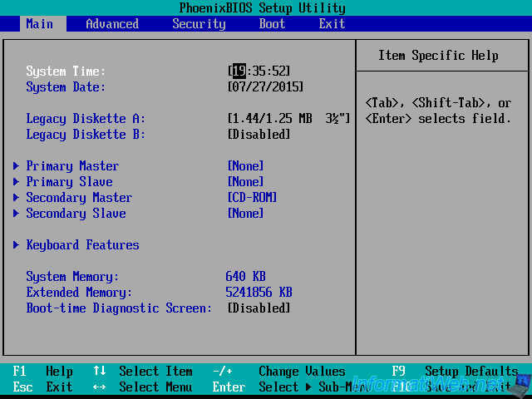The height and width of the screenshot is (399, 532).
Task: Switch to the Main tab
Action: (x=42, y=24)
